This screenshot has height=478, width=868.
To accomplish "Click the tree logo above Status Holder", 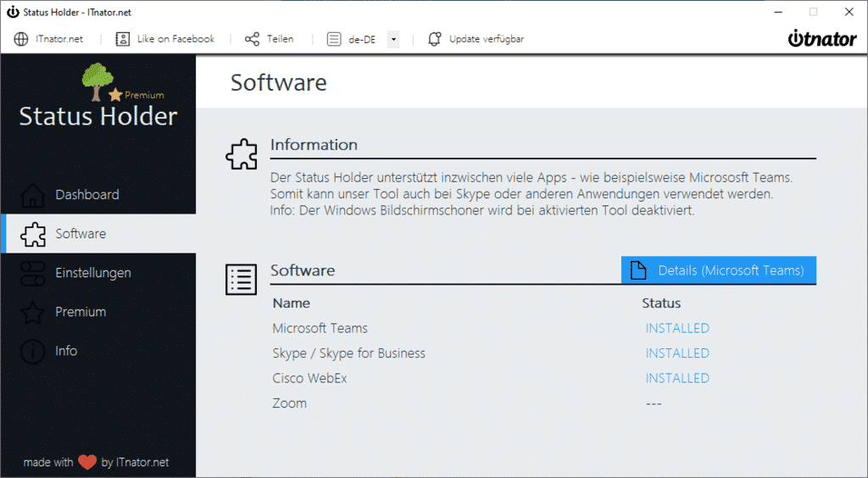I will [x=97, y=81].
